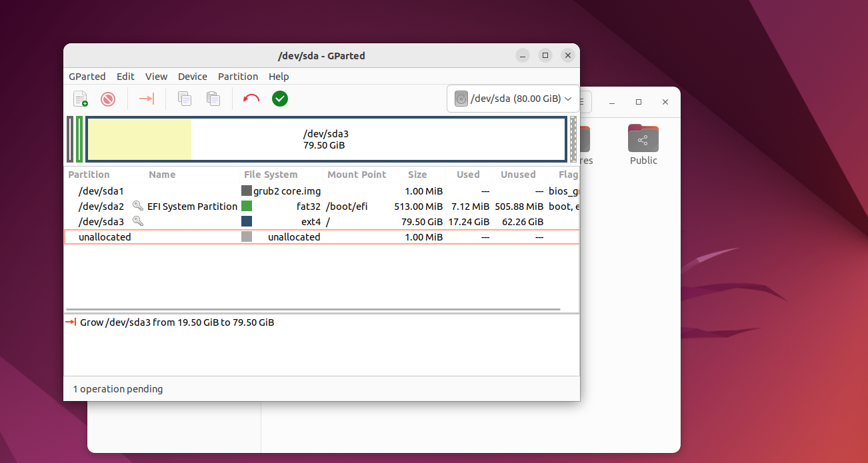The width and height of the screenshot is (868, 463).
Task: Click the 1 operation pending status text
Action: [118, 389]
